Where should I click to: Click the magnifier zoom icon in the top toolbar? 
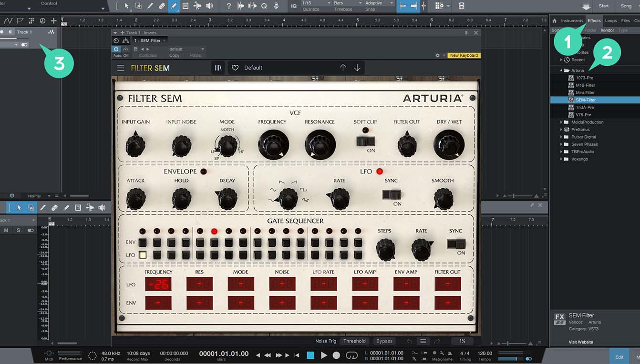pos(264,6)
